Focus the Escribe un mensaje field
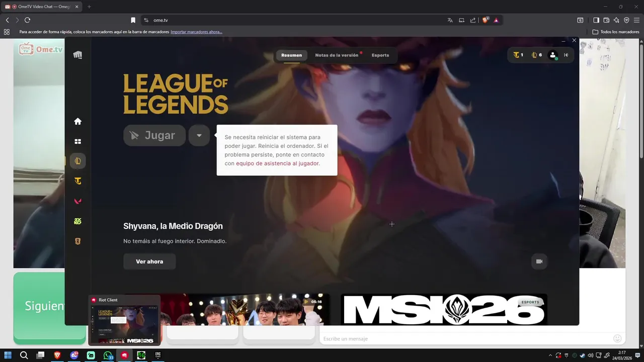This screenshot has height=362, width=644. coord(465,338)
